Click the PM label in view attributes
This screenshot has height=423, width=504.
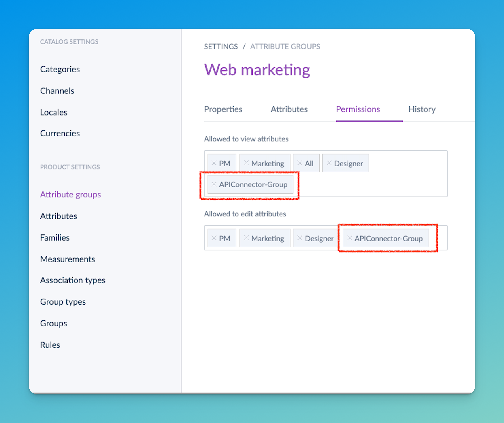tap(225, 163)
